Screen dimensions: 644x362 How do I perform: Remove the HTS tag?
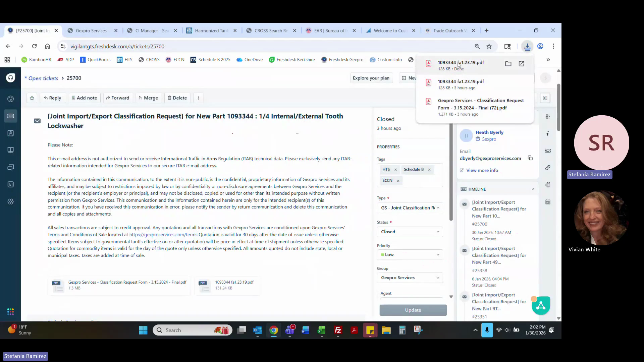(395, 170)
